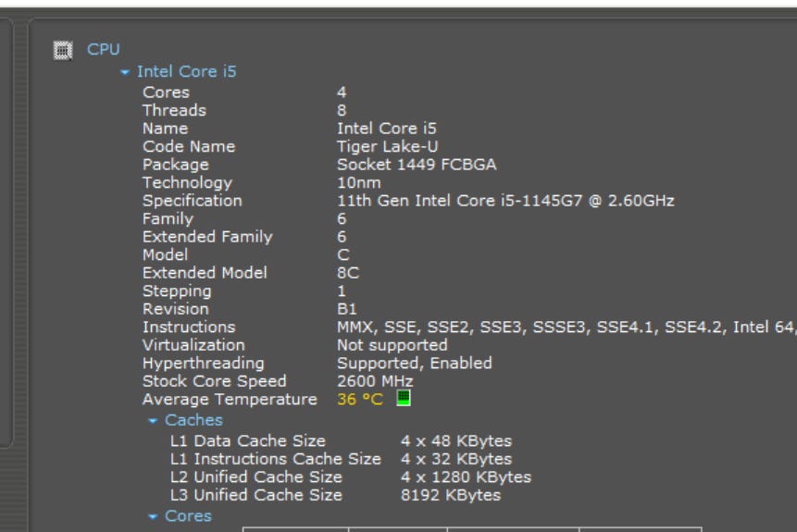Click the Cores heading label
Viewport: 797px width, 532px height.
tap(188, 516)
